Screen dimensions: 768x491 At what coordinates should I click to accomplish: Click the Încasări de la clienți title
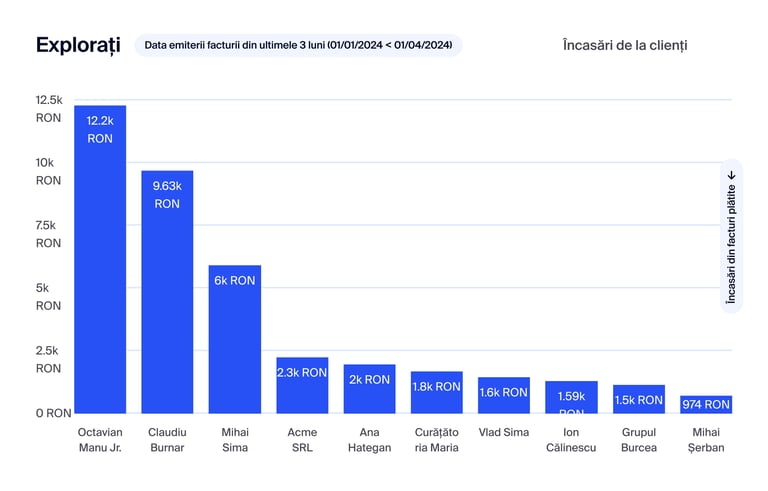pyautogui.click(x=625, y=45)
